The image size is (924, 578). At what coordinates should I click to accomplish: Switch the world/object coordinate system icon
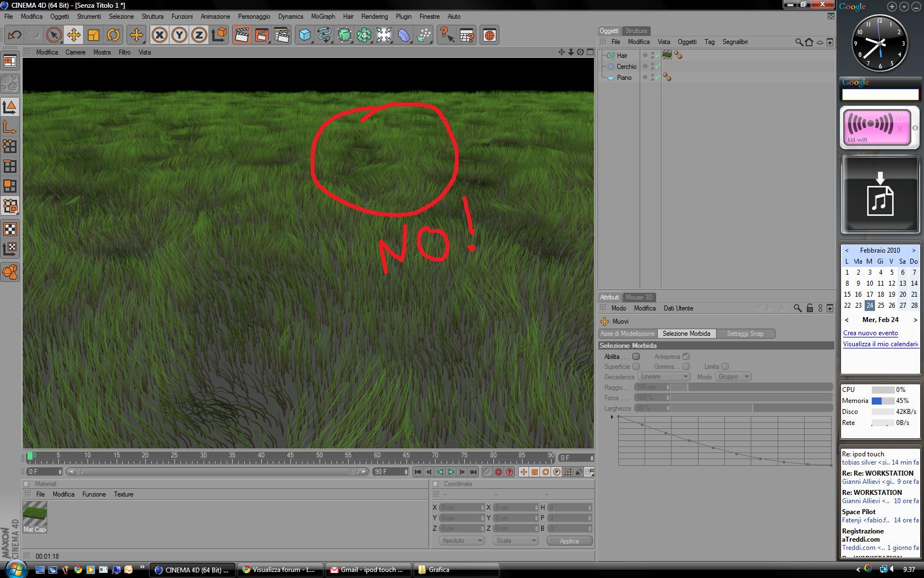pos(219,35)
